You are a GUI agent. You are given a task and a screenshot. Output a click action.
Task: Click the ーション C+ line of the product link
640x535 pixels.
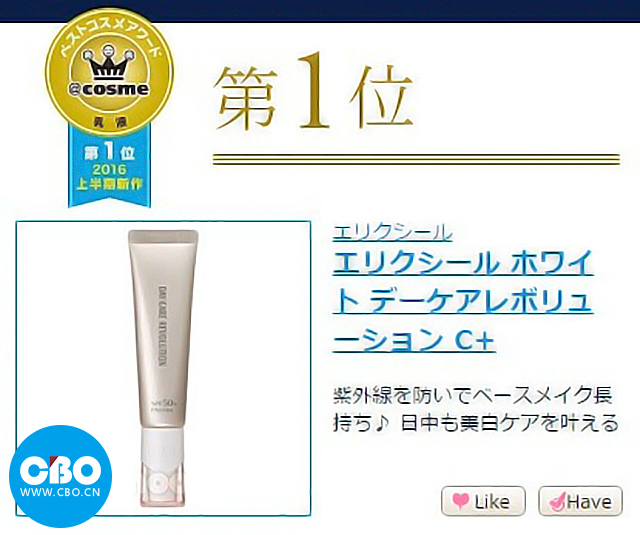coord(414,339)
